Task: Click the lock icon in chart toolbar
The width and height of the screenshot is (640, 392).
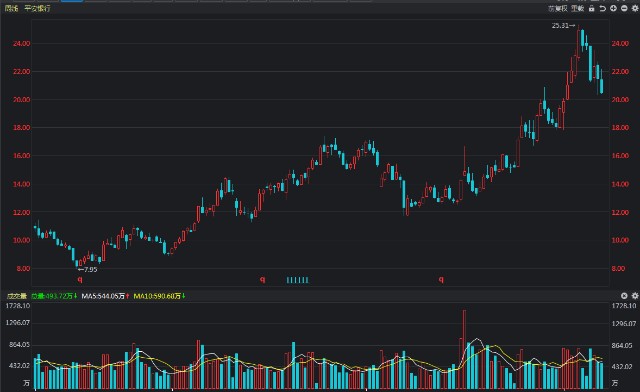Action: [591, 9]
